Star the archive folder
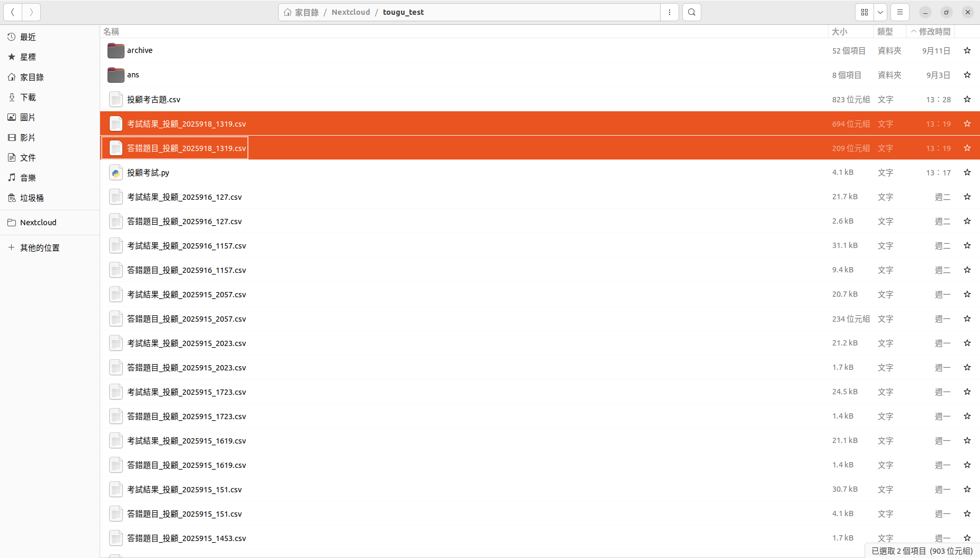980x558 pixels. tap(967, 51)
